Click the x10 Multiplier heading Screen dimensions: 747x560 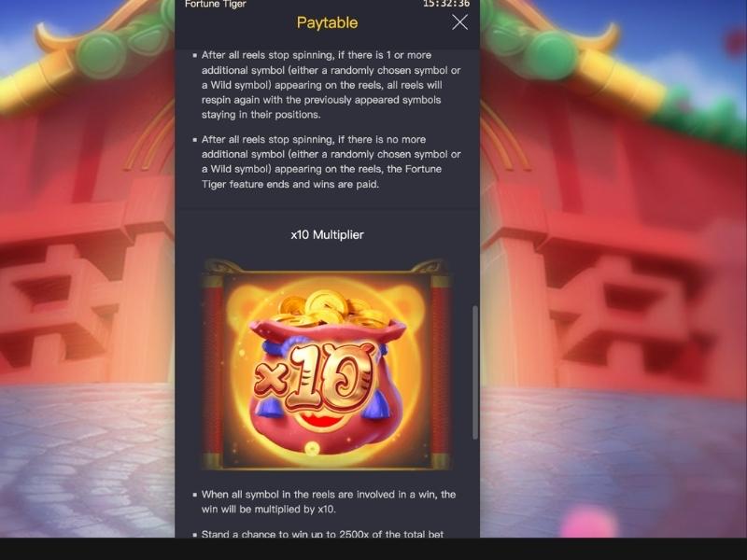(328, 235)
